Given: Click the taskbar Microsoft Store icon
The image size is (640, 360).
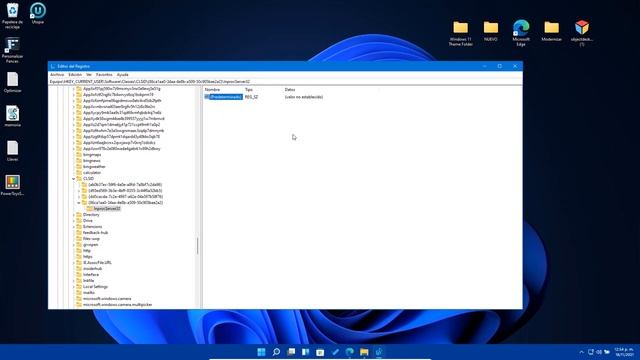Looking at the screenshot, I should click(x=320, y=352).
